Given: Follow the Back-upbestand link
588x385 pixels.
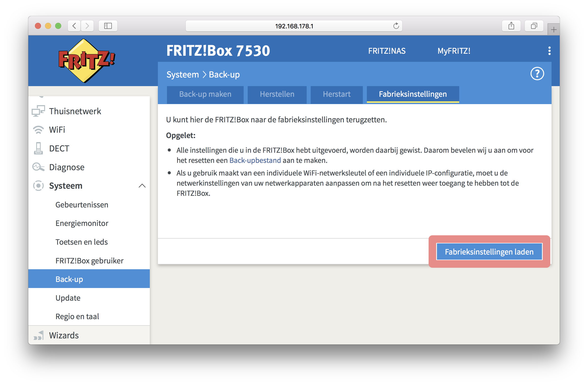Looking at the screenshot, I should pyautogui.click(x=255, y=160).
